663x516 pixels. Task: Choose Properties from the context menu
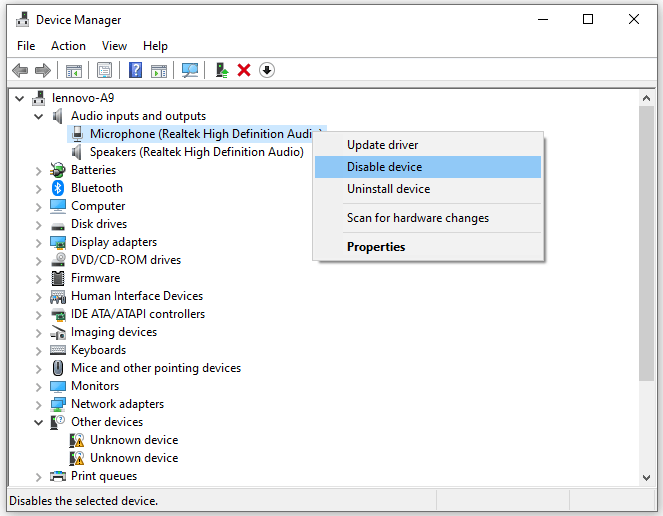point(428,247)
